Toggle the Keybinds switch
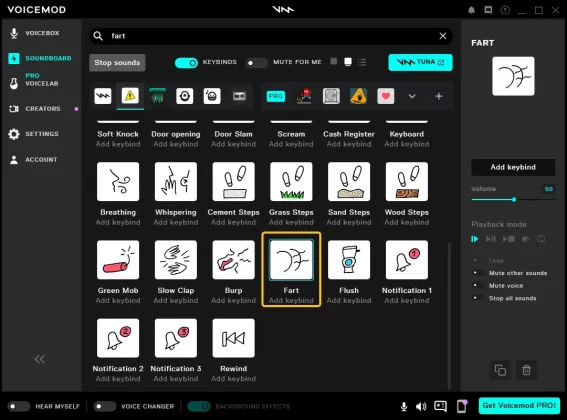Image resolution: width=567 pixels, height=420 pixels. 186,63
